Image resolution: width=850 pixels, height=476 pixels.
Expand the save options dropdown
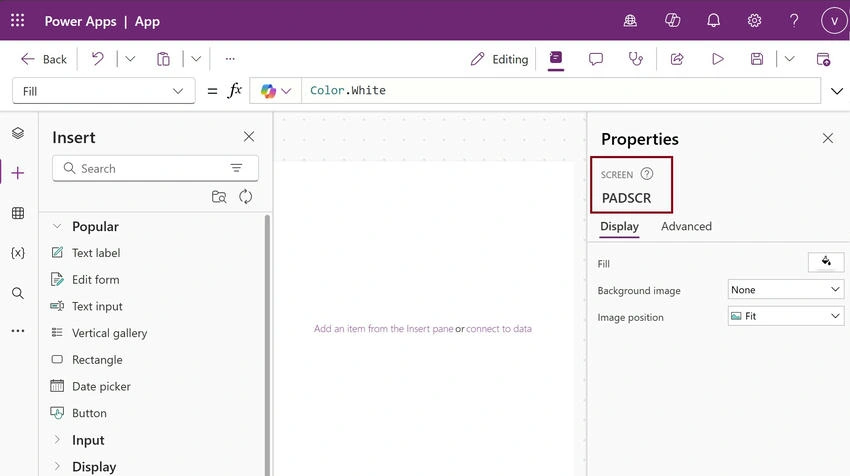[789, 59]
